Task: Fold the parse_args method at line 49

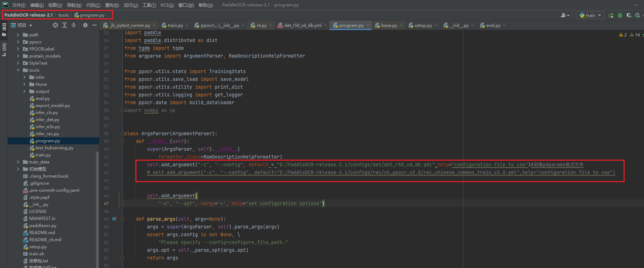Action: (x=122, y=219)
